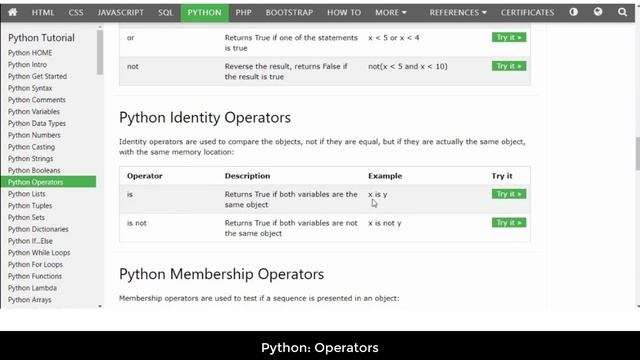Image resolution: width=640 pixels, height=360 pixels.
Task: Open Python Sets link
Action: click(26, 218)
